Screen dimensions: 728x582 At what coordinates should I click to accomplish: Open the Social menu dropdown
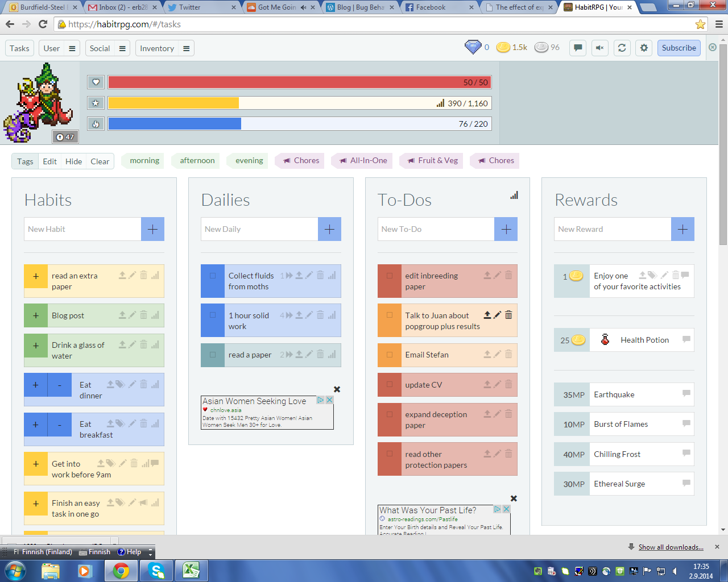[x=122, y=48]
